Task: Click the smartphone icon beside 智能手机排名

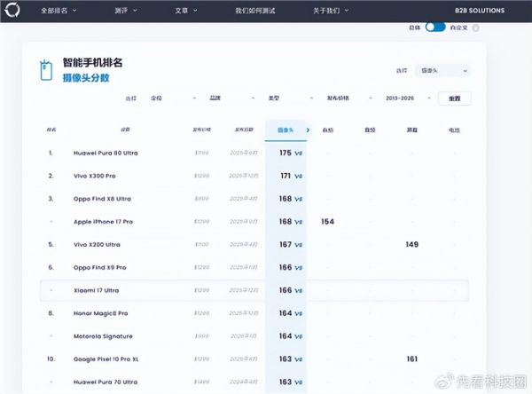Action: [46, 70]
